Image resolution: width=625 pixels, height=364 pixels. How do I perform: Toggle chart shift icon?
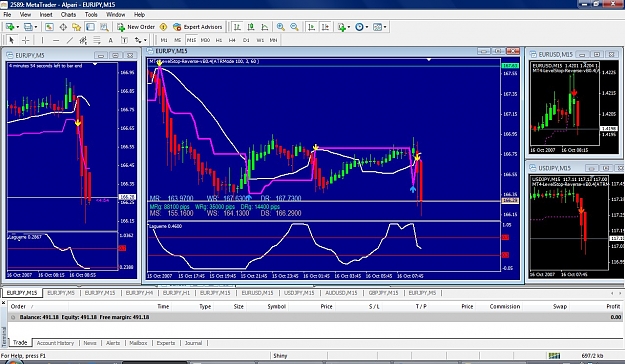click(x=325, y=27)
